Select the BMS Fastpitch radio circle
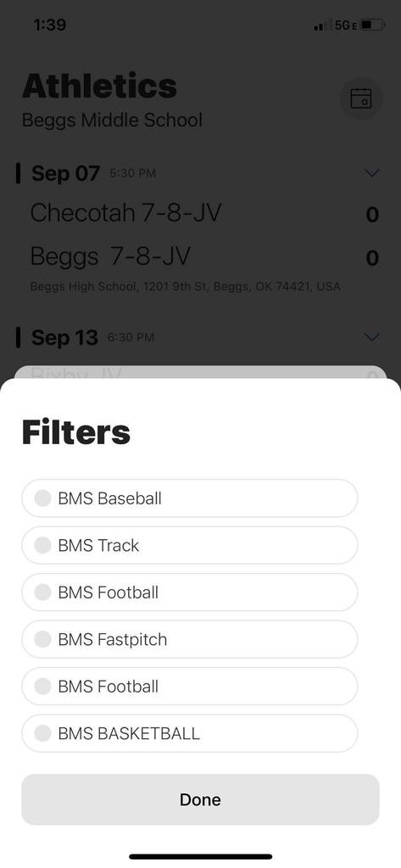401x868 pixels. click(x=42, y=639)
